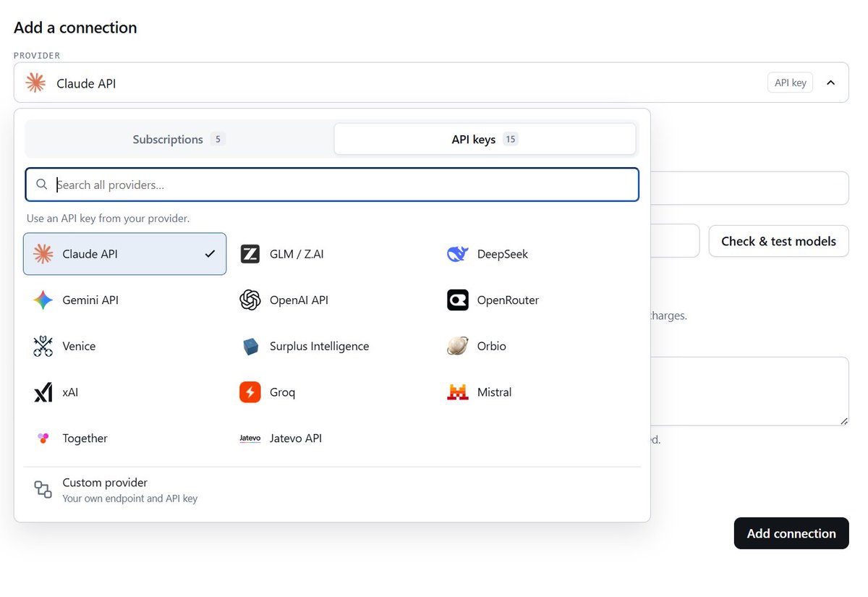Click the checkmark beside Claude API
This screenshot has height=597, width=868.
click(210, 254)
